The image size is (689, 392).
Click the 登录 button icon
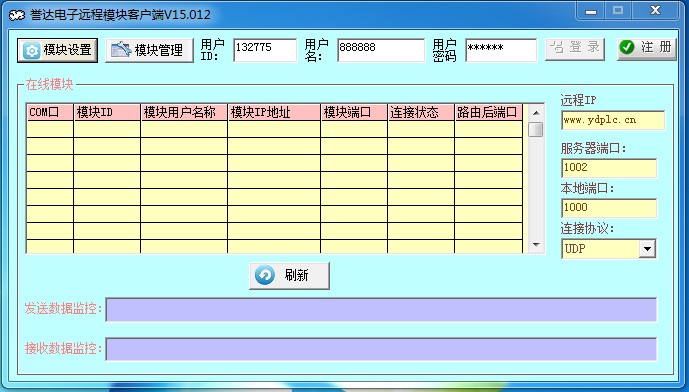pyautogui.click(x=557, y=47)
